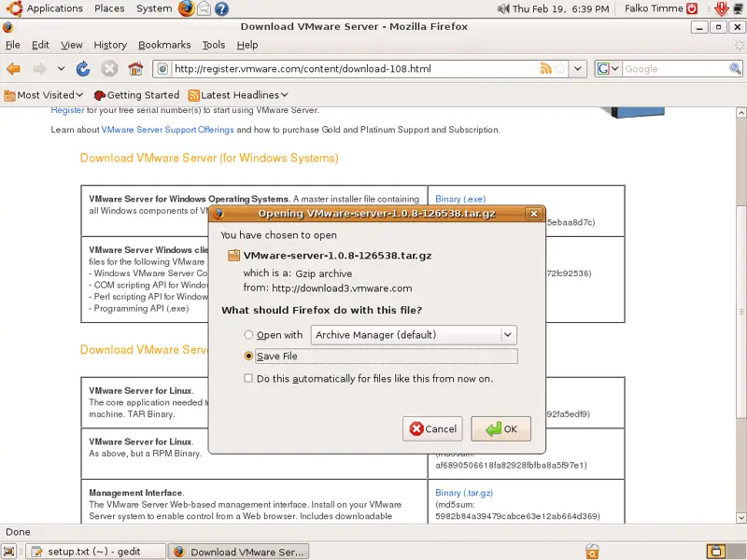
Task: Click the search magnifier icon
Action: coord(735,68)
